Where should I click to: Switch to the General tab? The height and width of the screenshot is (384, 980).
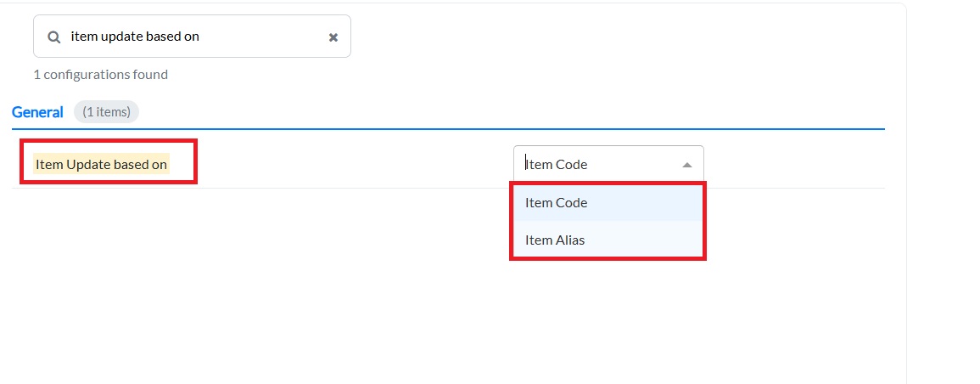click(37, 112)
